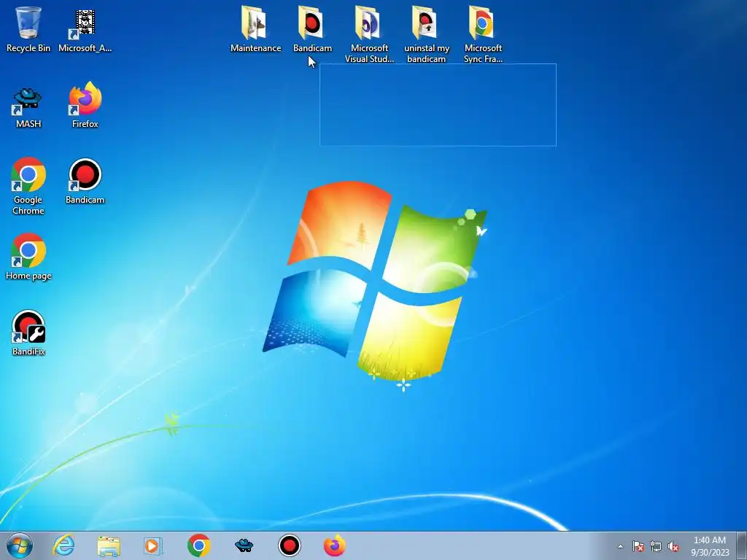Open the Windows Start menu orb
This screenshot has width=747, height=560.
[x=20, y=545]
